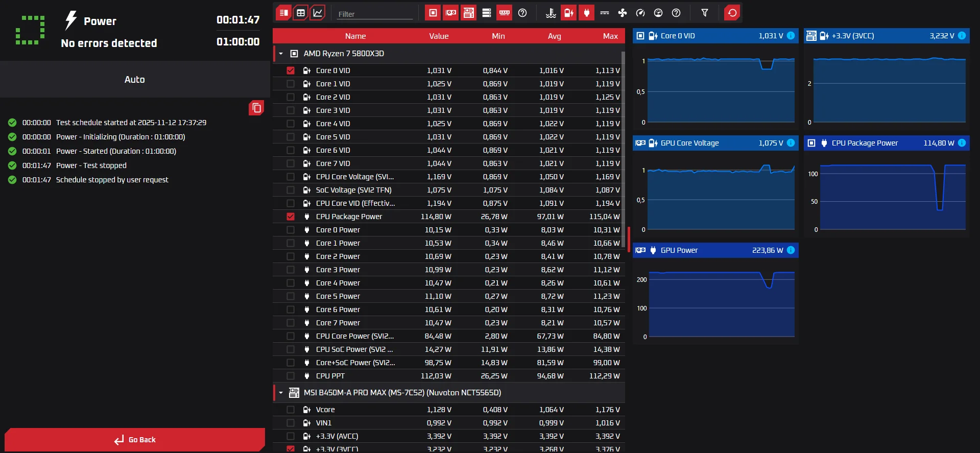Toggle the motherboard hardware filter icon
980x453 pixels.
pyautogui.click(x=469, y=13)
